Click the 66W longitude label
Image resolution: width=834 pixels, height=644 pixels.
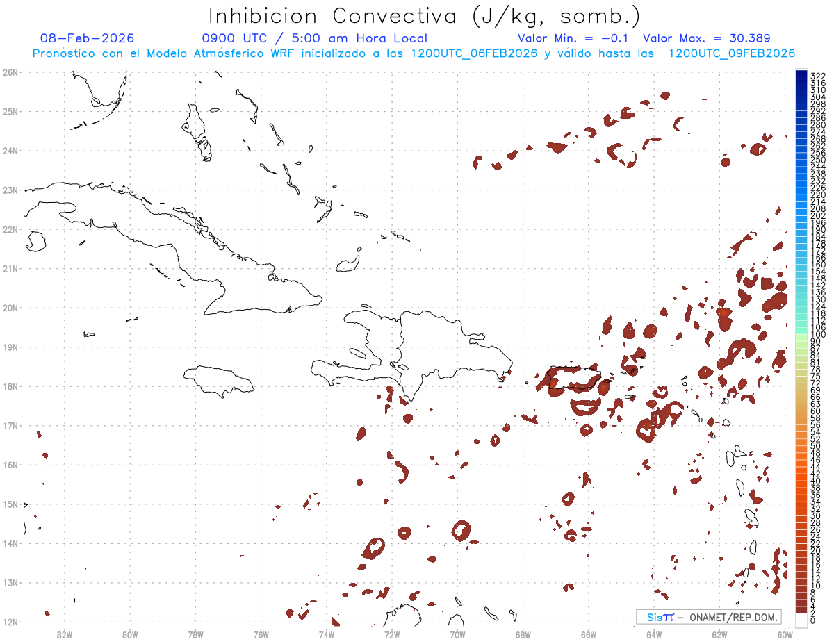coord(588,634)
